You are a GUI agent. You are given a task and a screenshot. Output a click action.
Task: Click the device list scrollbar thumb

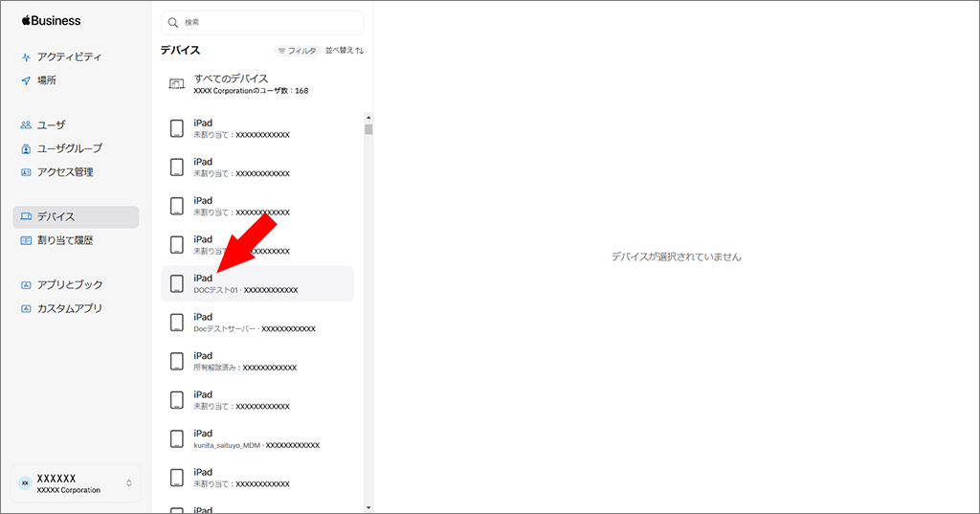[x=368, y=129]
